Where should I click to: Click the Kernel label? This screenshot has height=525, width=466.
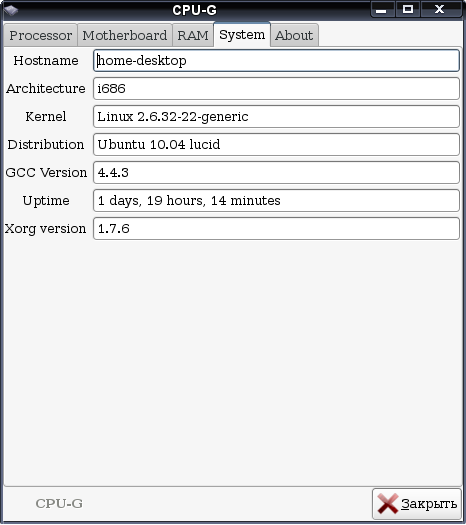tap(46, 117)
